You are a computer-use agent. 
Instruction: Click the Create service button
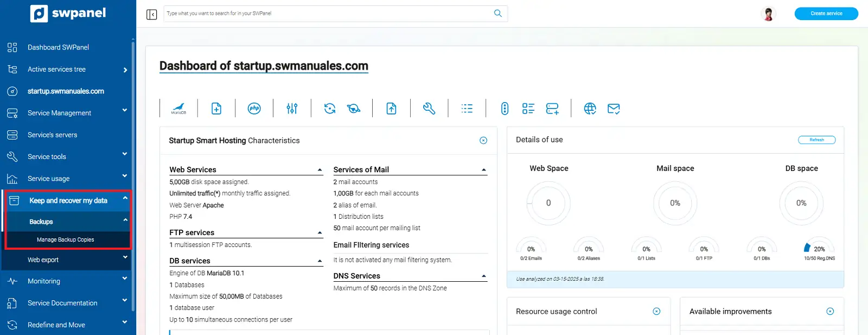coord(826,14)
